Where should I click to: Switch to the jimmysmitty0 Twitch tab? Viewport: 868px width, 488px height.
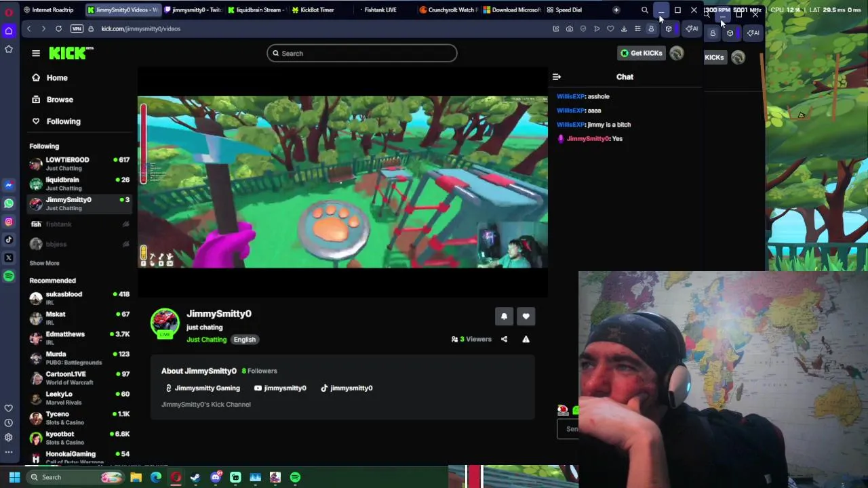pyautogui.click(x=193, y=10)
